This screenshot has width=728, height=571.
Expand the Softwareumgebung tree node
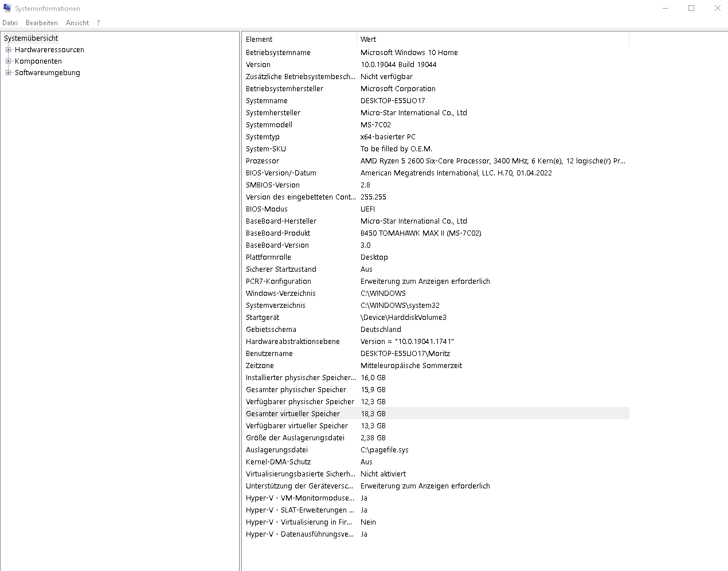(8, 73)
